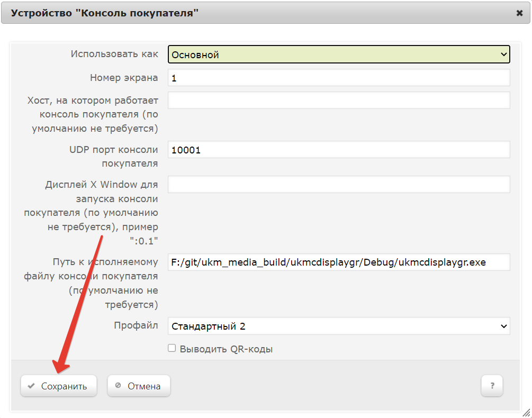The image size is (532, 418).
Task: Click the Выводить QR-коды label
Action: tap(226, 349)
